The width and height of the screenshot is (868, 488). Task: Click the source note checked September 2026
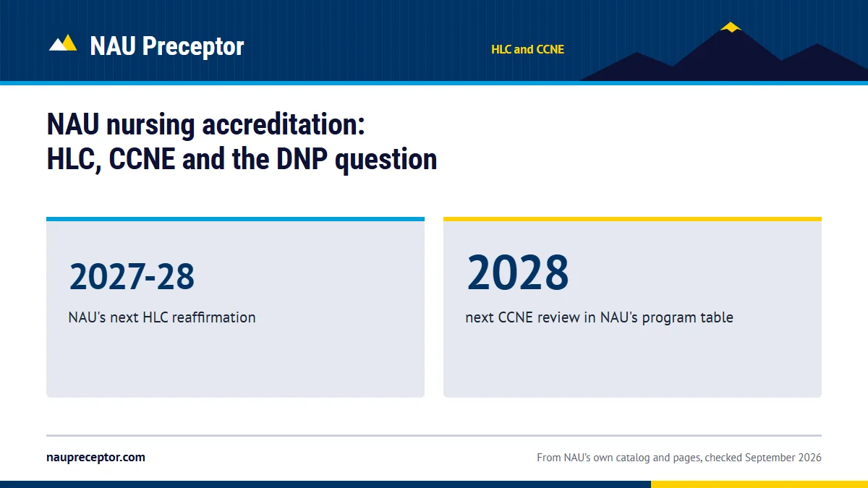tap(679, 458)
